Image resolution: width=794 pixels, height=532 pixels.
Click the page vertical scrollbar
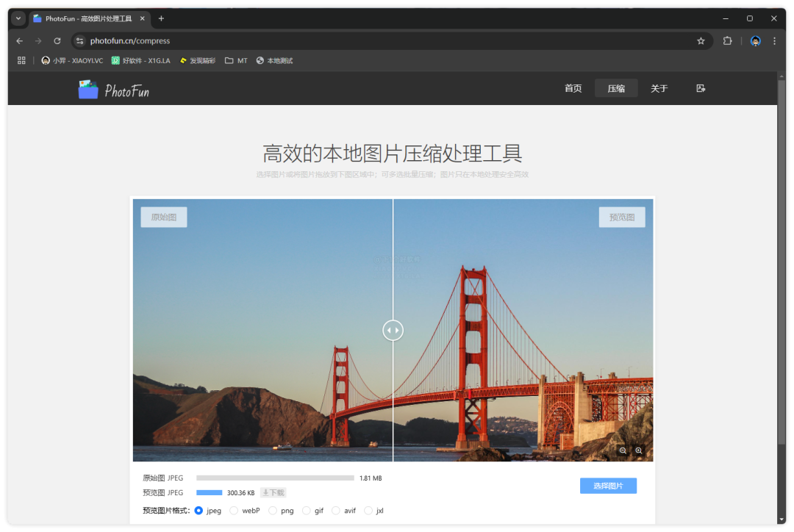coord(782,261)
